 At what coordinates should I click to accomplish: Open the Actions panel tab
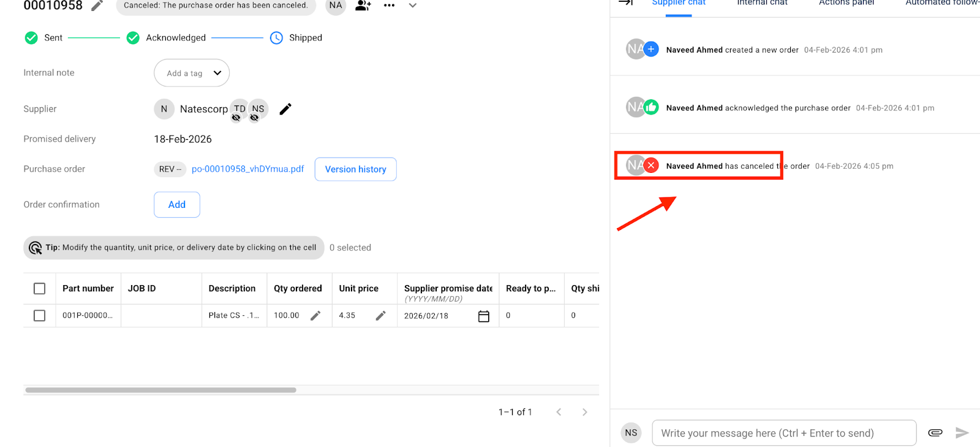(846, 3)
